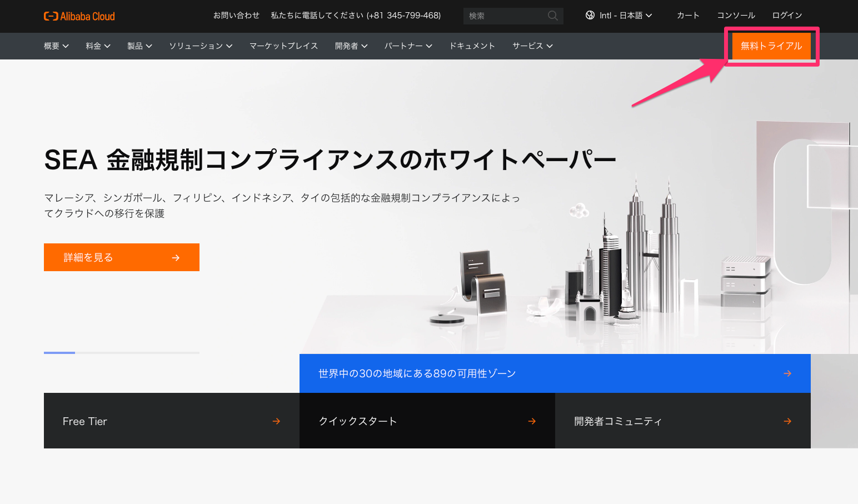Image resolution: width=858 pixels, height=504 pixels.
Task: Open the ドキュメント menu item
Action: tap(472, 46)
